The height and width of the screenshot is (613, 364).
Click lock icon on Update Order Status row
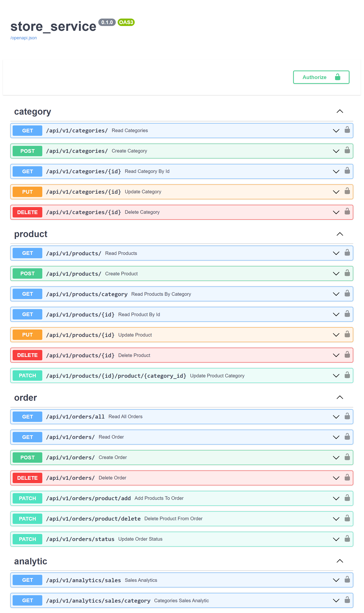coord(347,539)
